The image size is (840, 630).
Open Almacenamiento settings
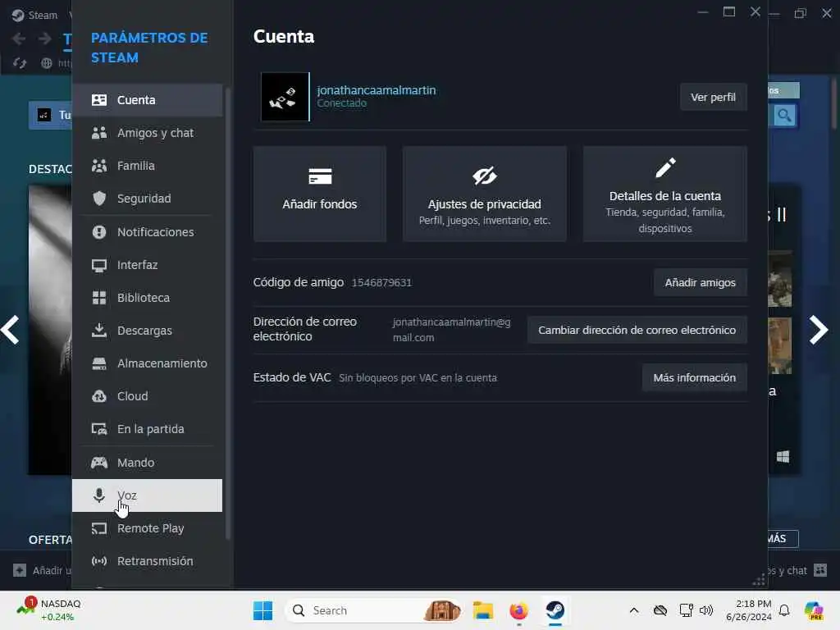(148, 363)
